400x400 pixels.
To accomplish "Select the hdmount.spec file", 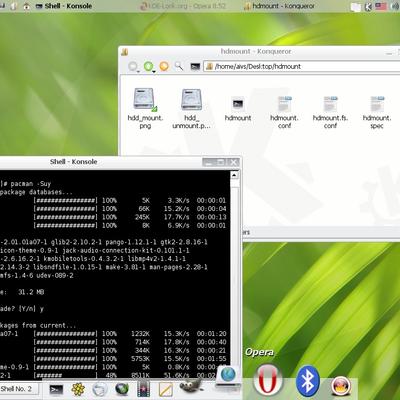I will click(x=377, y=112).
